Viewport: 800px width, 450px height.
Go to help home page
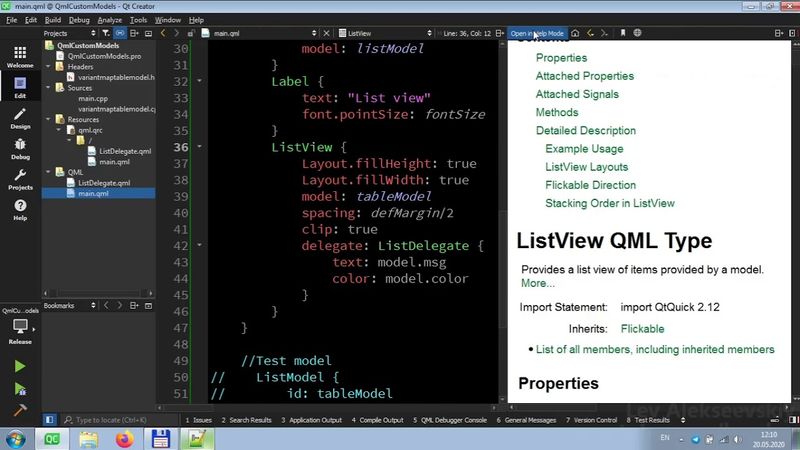(575, 33)
